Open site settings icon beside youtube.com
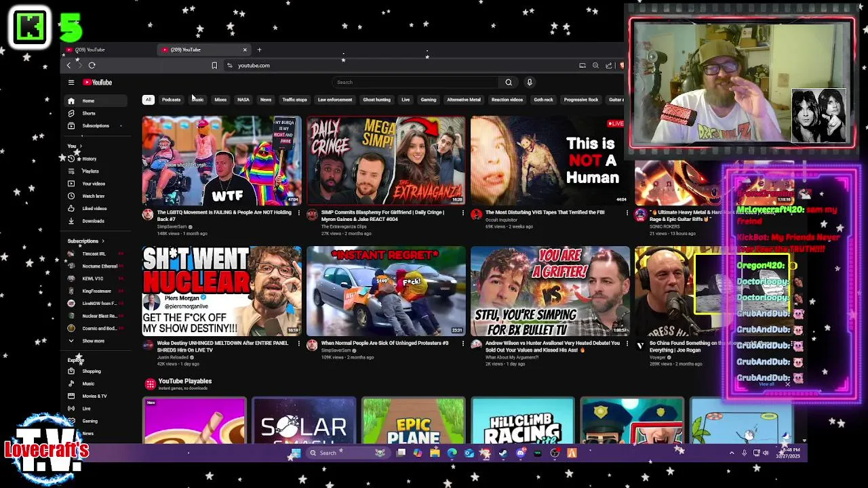The height and width of the screenshot is (488, 868). [x=229, y=65]
